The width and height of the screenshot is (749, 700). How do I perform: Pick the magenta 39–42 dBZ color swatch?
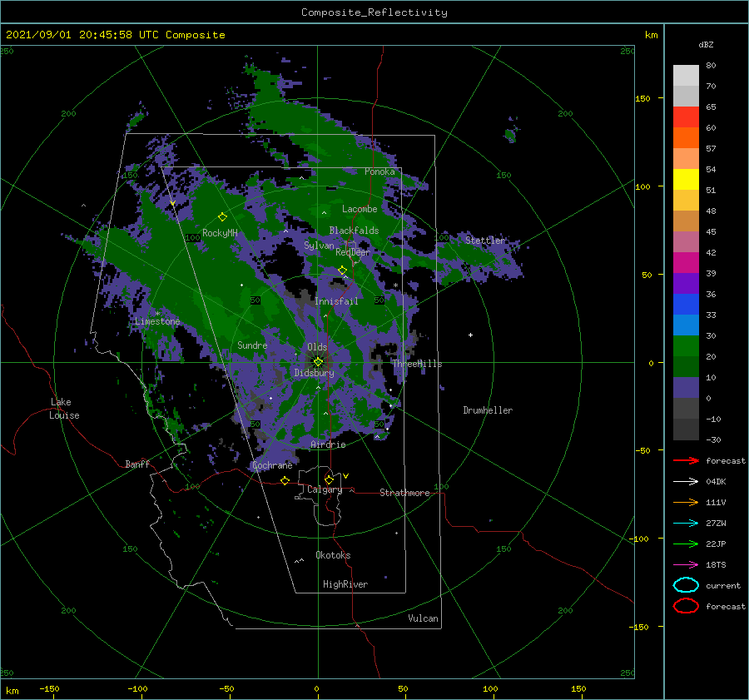pos(686,262)
